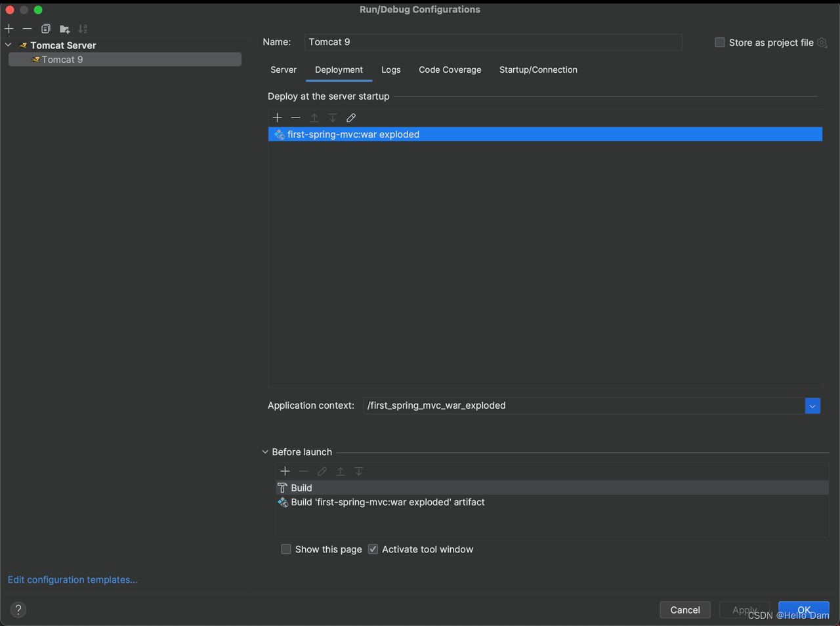Screen dimensions: 840x626
Task: Select first-spring-mvc:war exploded deployment row
Action: click(x=545, y=134)
